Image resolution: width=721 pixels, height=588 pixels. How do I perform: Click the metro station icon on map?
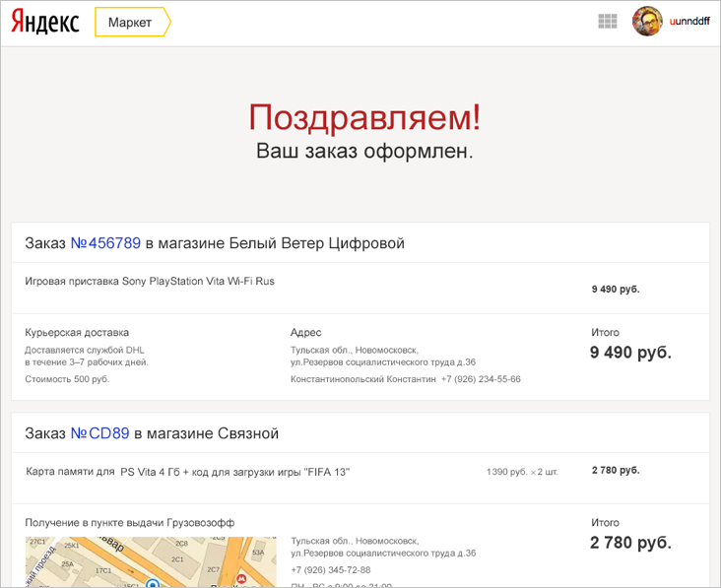click(241, 579)
